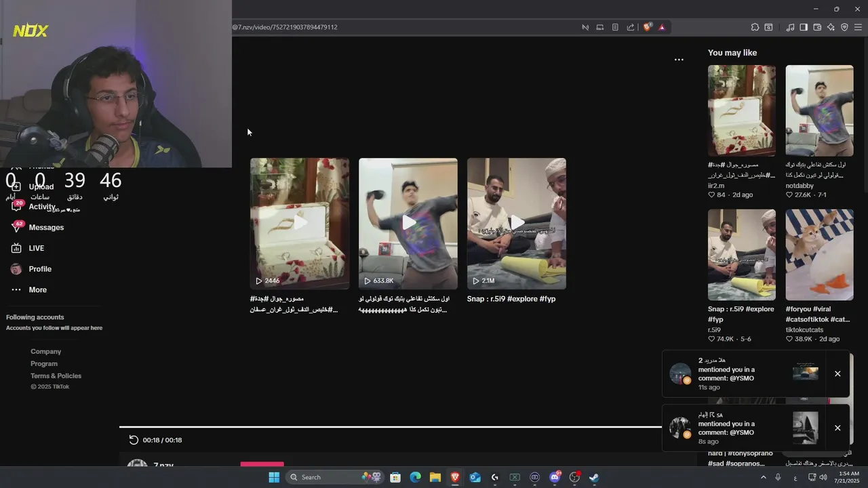Dismiss the 11s ago mention notification
Screen dimensions: 868x488
pos(837,373)
